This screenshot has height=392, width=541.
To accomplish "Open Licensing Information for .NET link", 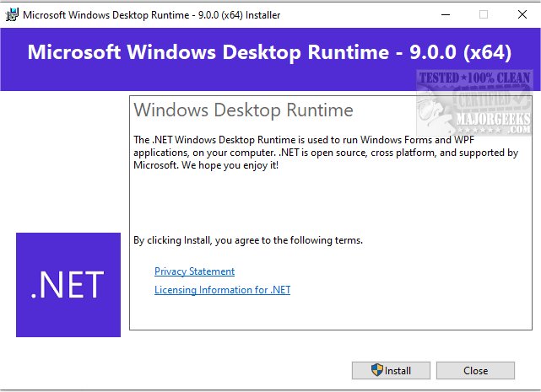I will pos(223,290).
